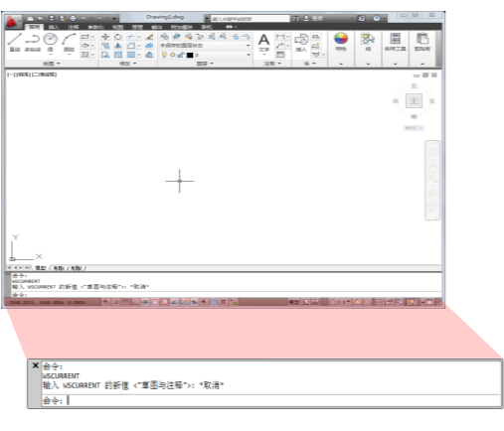The height and width of the screenshot is (431, 504).
Task: Open the layer state dropdown list
Action: 205,46
